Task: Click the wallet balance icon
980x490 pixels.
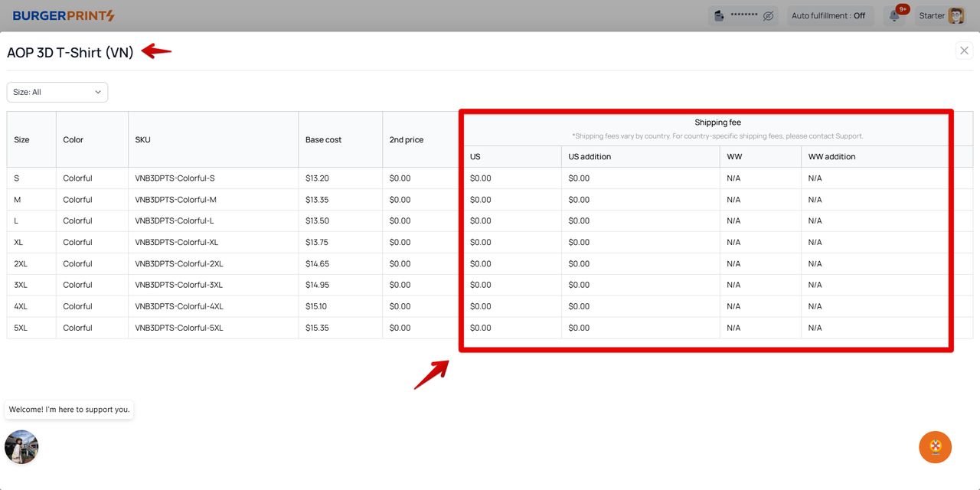Action: click(x=719, y=16)
